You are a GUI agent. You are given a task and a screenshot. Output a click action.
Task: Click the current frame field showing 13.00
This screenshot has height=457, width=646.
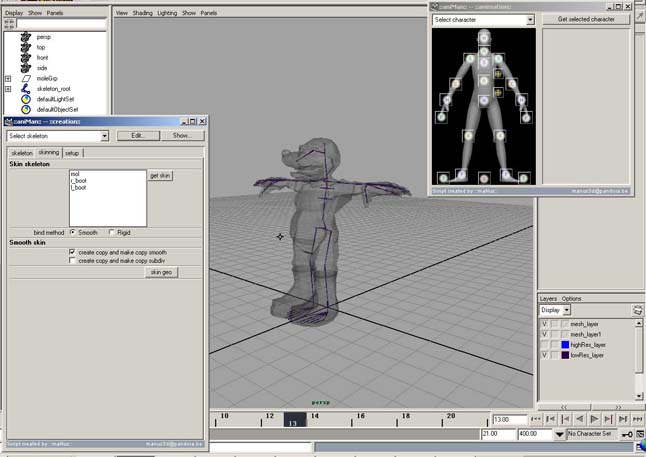(x=510, y=420)
